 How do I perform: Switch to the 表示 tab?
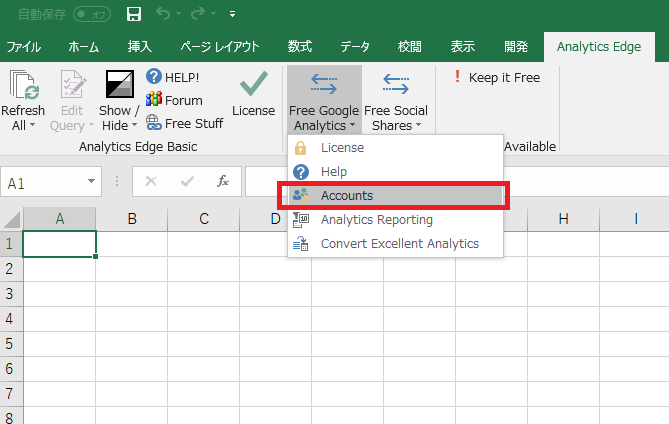pos(462,46)
